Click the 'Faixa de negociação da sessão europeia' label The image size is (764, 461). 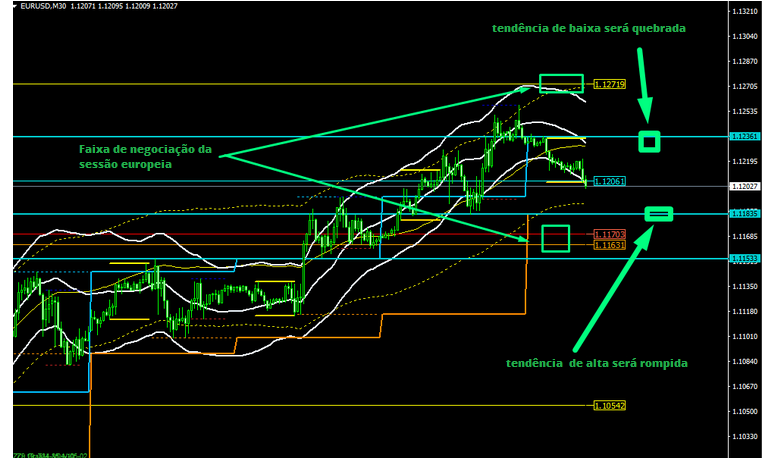pos(145,157)
